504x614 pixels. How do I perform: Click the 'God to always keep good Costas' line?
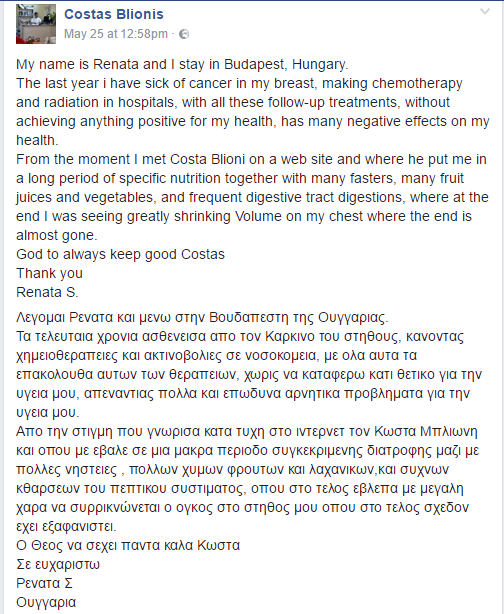pyautogui.click(x=120, y=255)
